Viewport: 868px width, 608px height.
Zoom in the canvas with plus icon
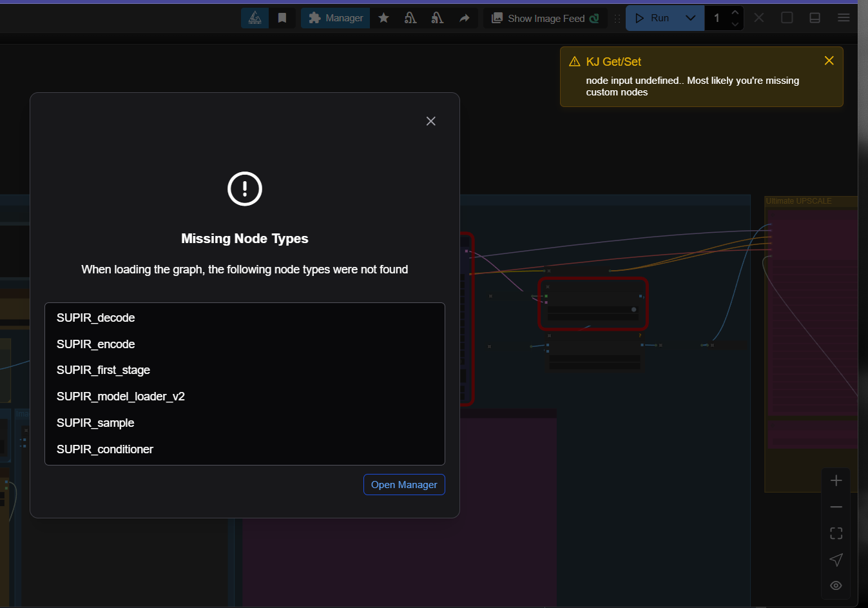point(836,481)
